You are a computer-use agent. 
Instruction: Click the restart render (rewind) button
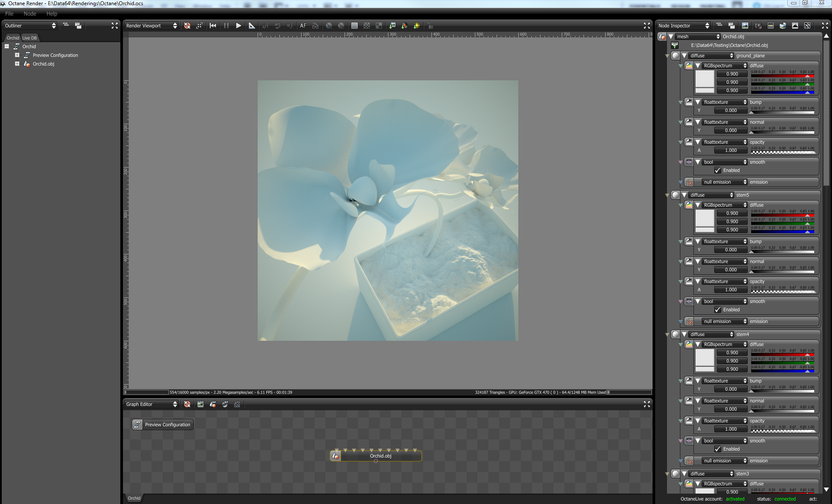(213, 26)
